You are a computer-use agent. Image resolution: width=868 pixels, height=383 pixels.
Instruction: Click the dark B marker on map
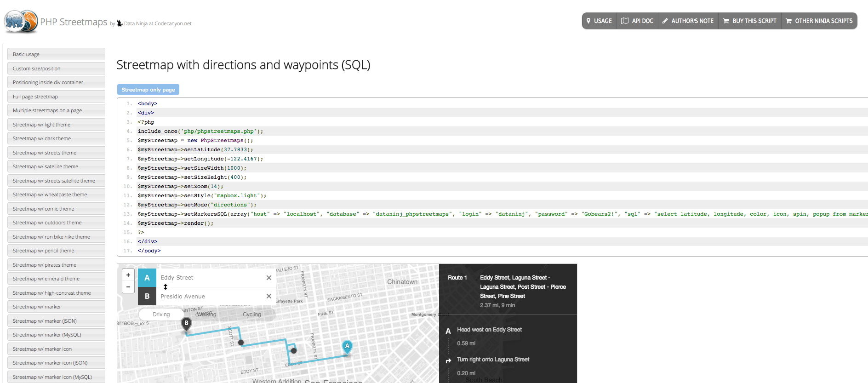186,324
